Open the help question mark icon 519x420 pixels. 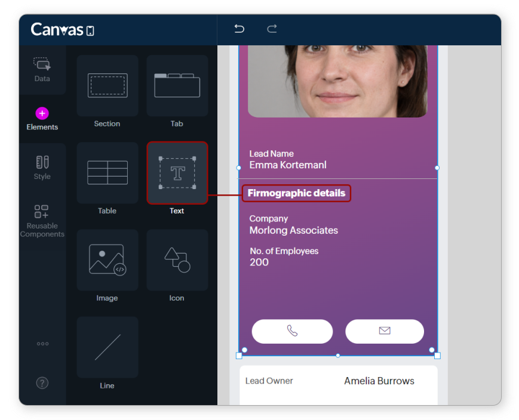[42, 383]
